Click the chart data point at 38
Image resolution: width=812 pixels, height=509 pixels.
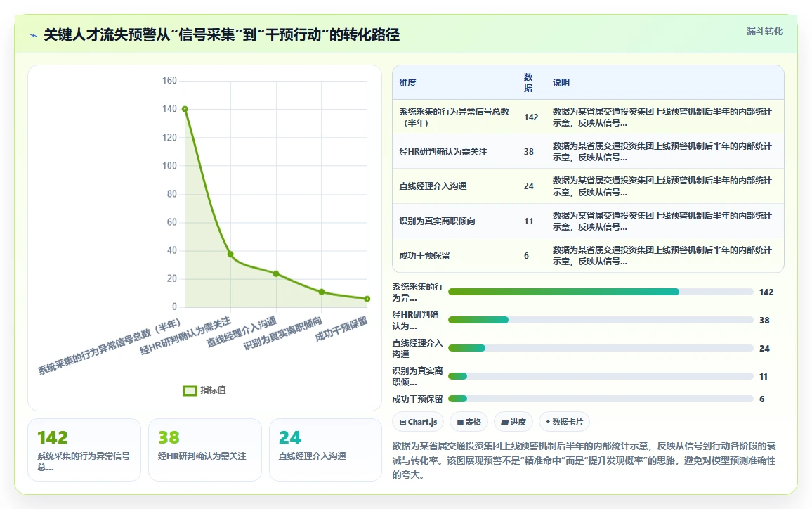[230, 254]
